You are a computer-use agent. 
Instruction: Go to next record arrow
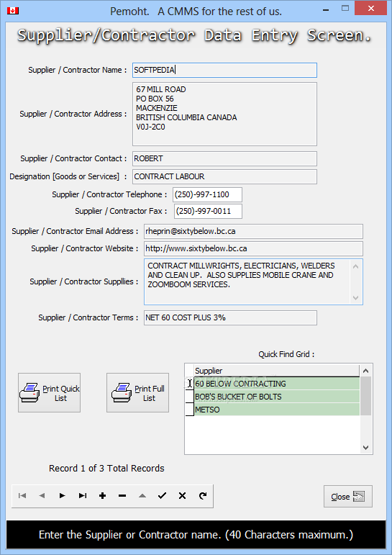(63, 495)
